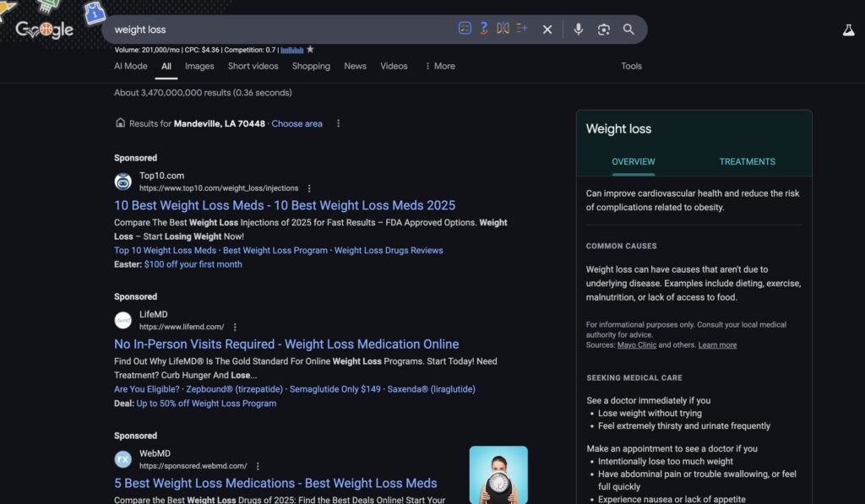Click the Google logo

tap(47, 29)
